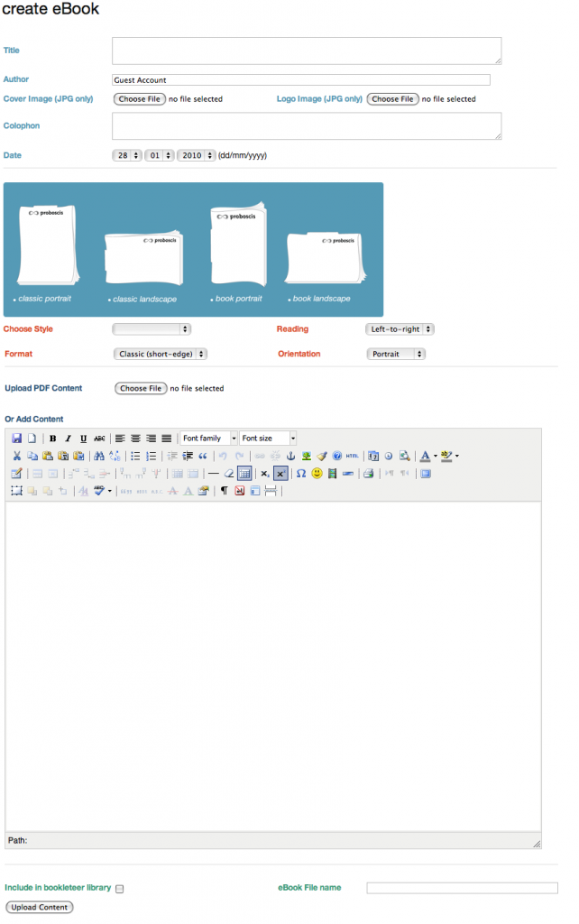Screen dimensions: 579x924
Task: Toggle fullscreen editor mode
Action: pos(426,474)
